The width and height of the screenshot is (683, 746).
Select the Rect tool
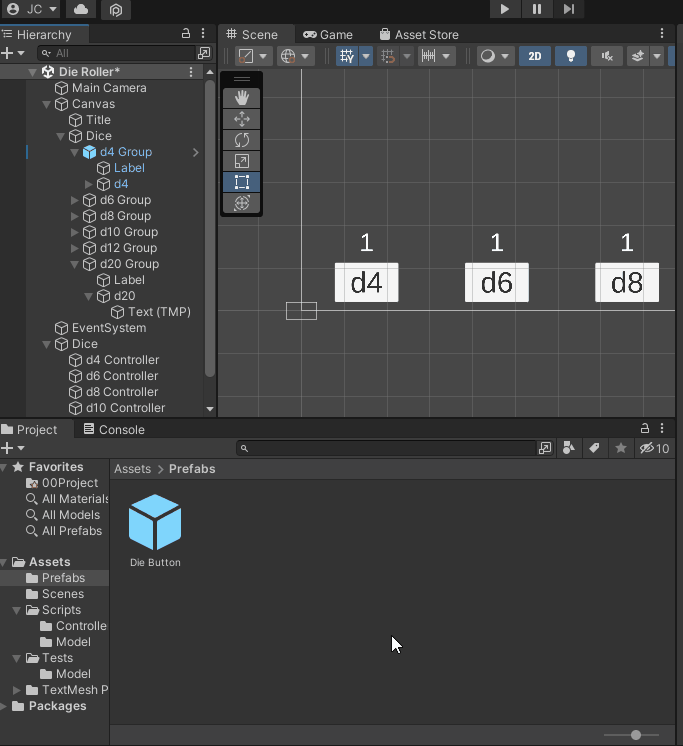(x=242, y=182)
